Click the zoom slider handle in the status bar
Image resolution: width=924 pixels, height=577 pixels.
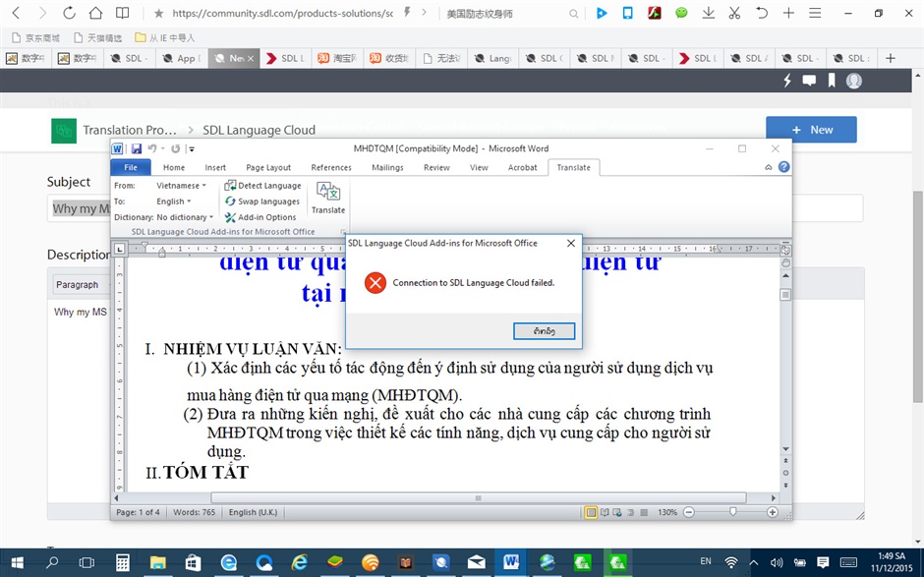pyautogui.click(x=732, y=512)
